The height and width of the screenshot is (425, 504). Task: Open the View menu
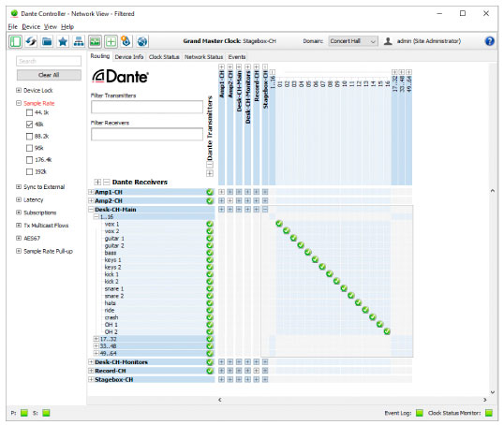51,26
